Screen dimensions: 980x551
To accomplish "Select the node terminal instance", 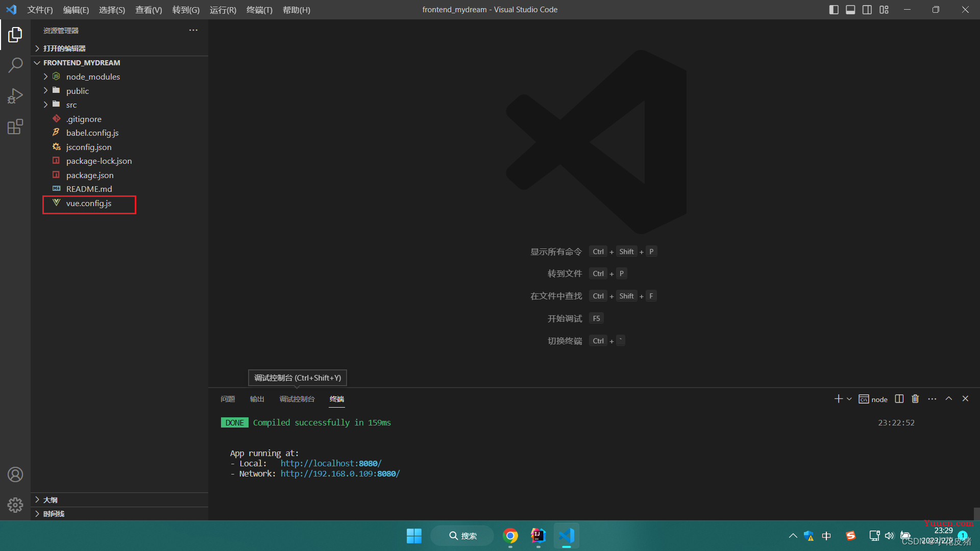I will (x=873, y=399).
